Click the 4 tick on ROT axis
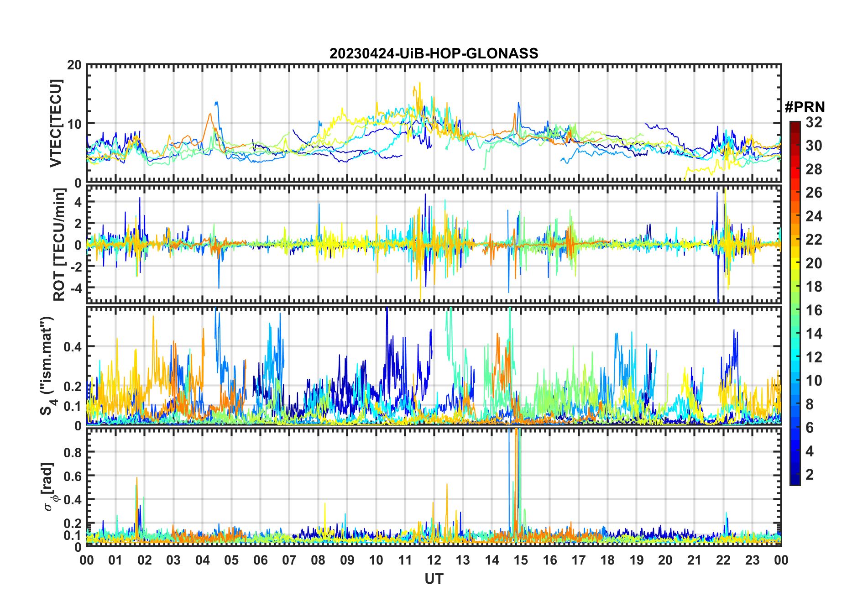868x607 pixels. tap(78, 202)
